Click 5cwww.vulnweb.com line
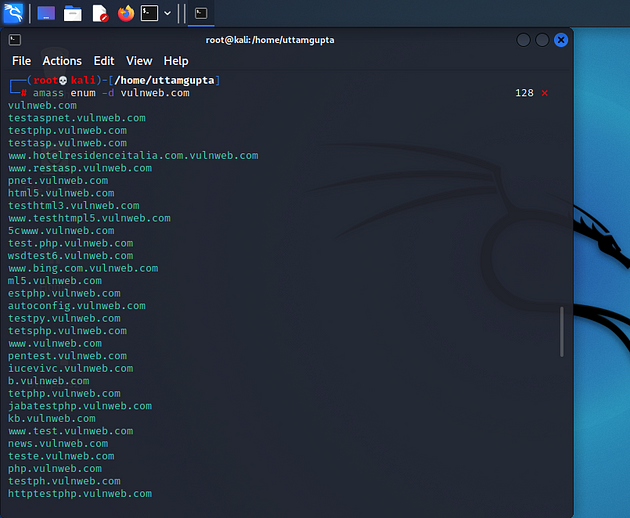Image resolution: width=630 pixels, height=518 pixels. 61,230
